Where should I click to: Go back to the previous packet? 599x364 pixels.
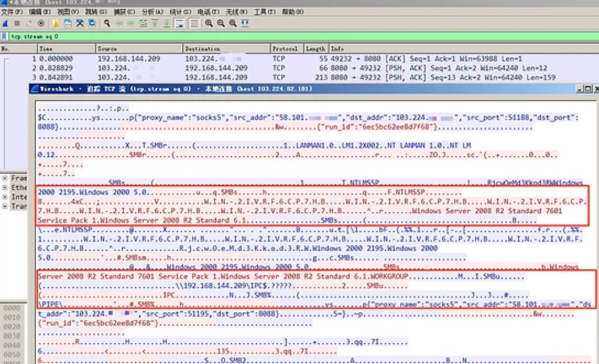coord(119,24)
